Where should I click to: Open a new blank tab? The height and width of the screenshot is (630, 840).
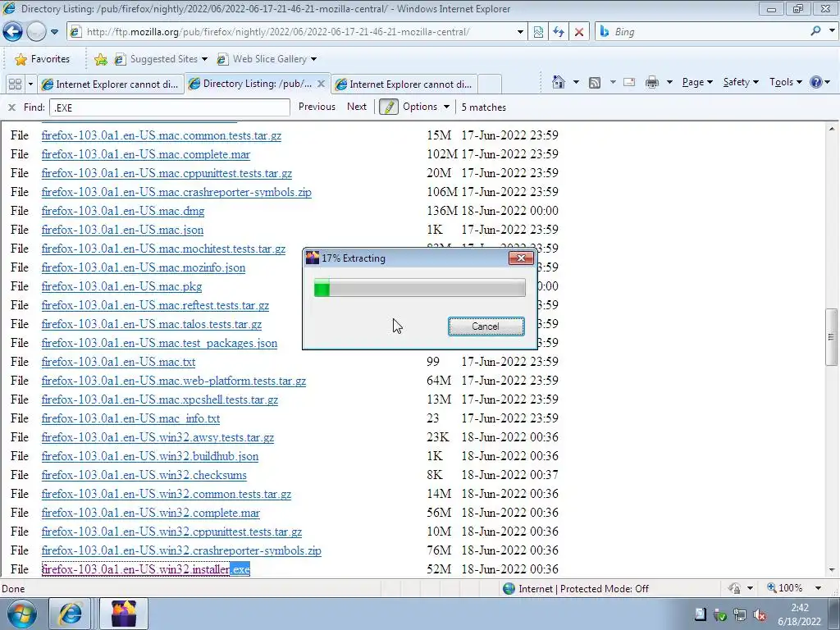490,84
